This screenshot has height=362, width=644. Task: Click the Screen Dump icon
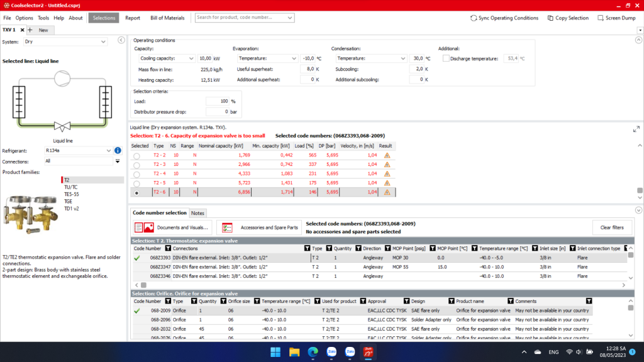[x=601, y=18]
